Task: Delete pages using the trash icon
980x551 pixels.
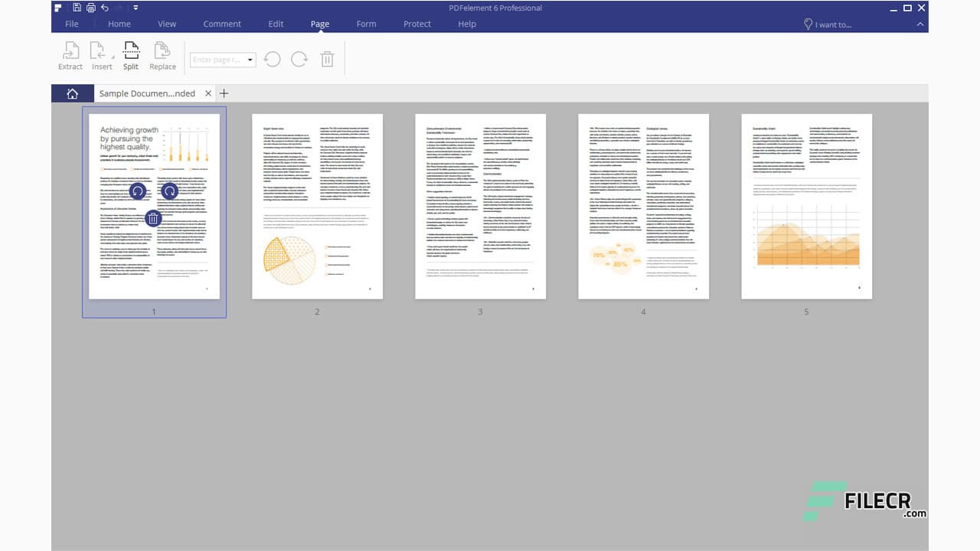Action: click(x=327, y=59)
